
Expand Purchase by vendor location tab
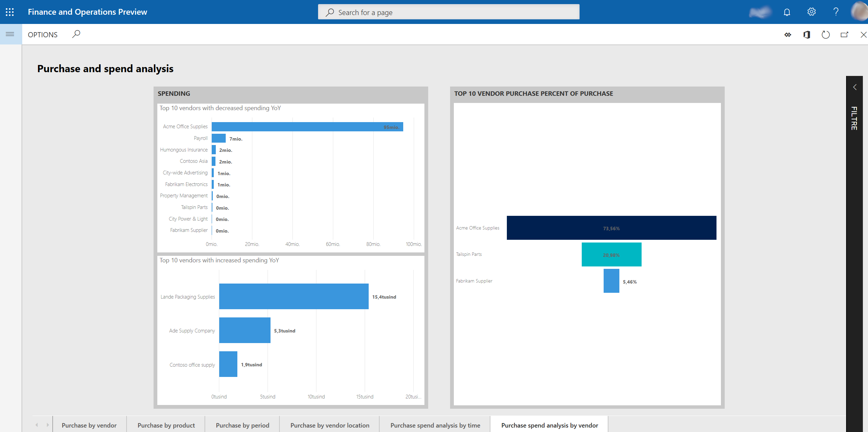click(329, 425)
